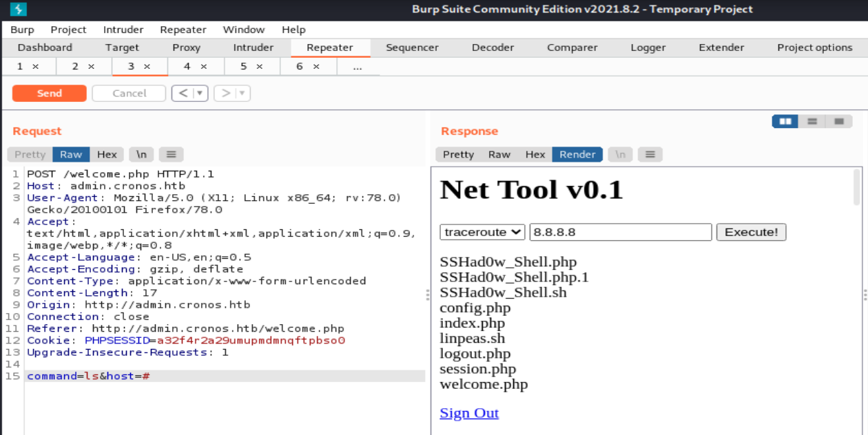Viewport: 868px width, 435px height.
Task: Open the traceroute command dropdown
Action: coord(482,232)
